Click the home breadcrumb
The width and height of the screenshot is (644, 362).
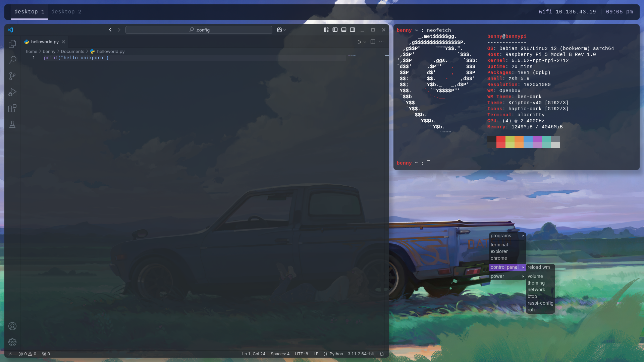click(32, 51)
